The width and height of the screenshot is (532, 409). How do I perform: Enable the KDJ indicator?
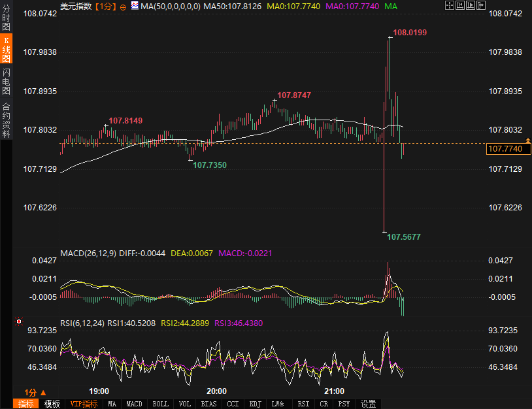(x=255, y=404)
